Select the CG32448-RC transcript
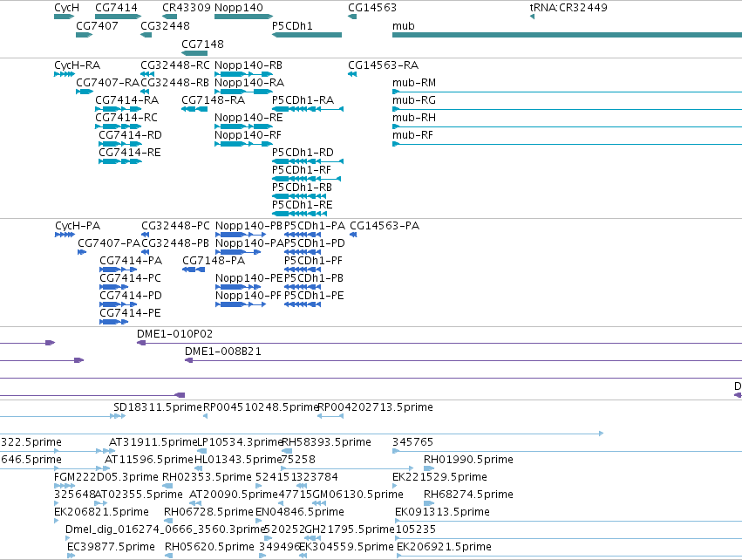Screen dimensions: 742x560 tap(147, 74)
